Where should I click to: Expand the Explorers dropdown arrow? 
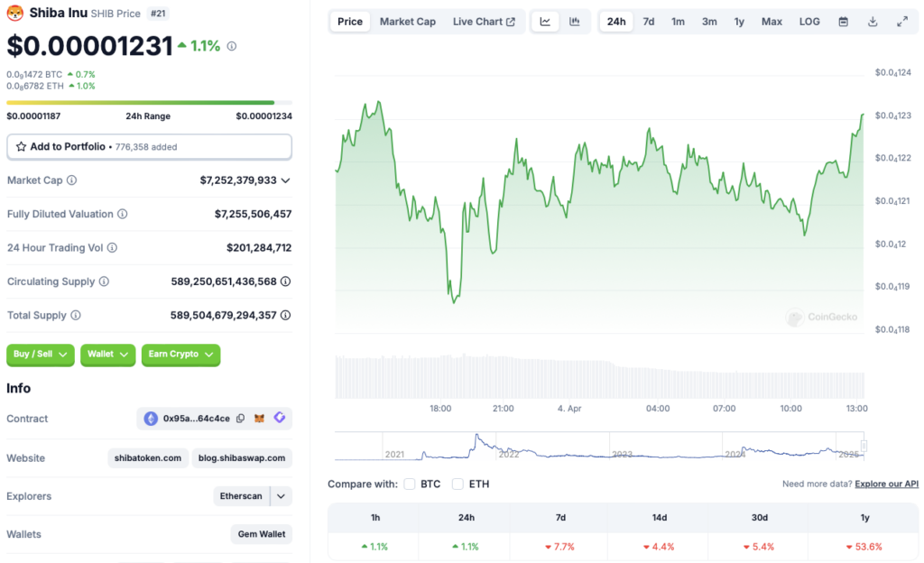coord(282,496)
